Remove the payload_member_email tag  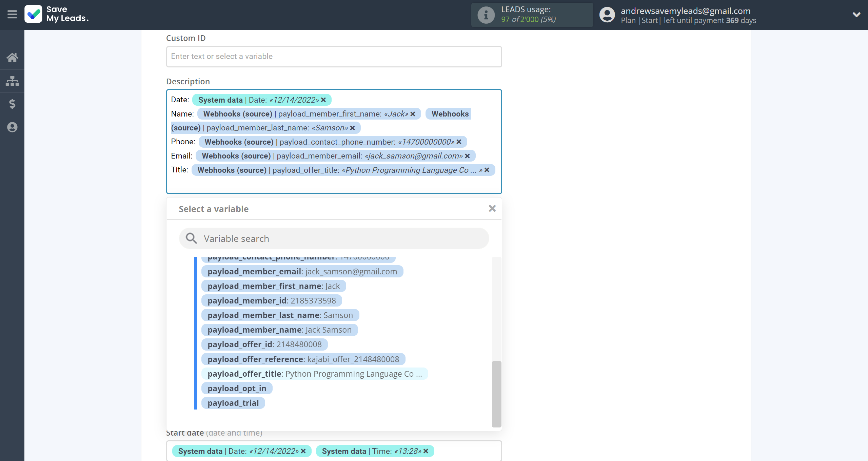tap(467, 156)
